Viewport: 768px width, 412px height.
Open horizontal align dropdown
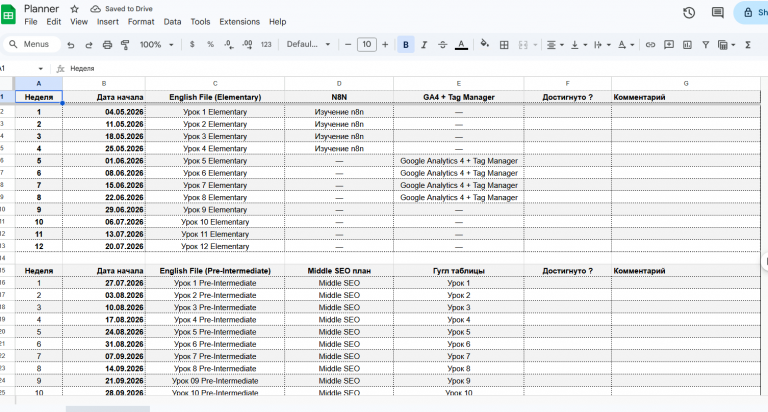pos(554,45)
